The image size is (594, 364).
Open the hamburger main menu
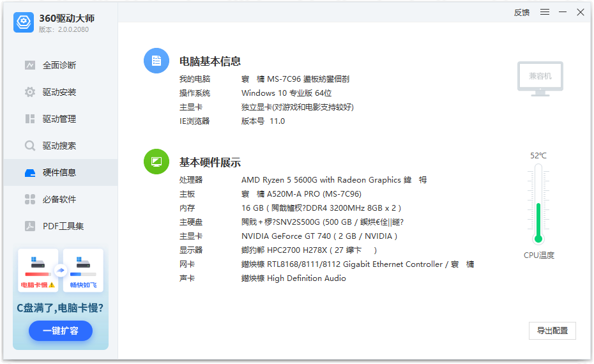click(545, 12)
